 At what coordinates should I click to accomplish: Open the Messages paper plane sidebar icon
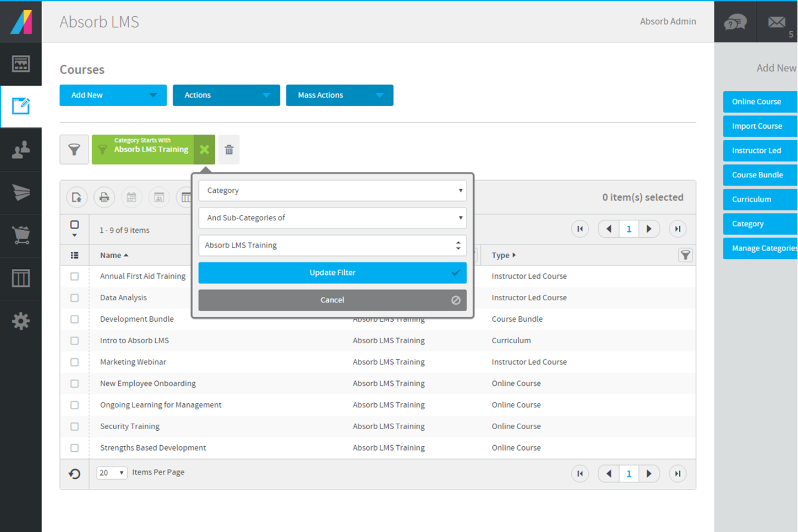coord(21,192)
